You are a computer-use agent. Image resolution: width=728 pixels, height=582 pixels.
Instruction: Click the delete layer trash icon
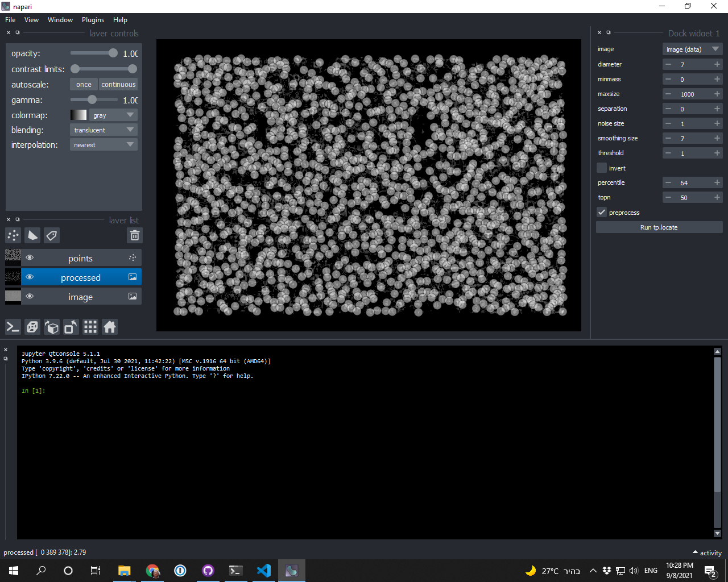135,235
